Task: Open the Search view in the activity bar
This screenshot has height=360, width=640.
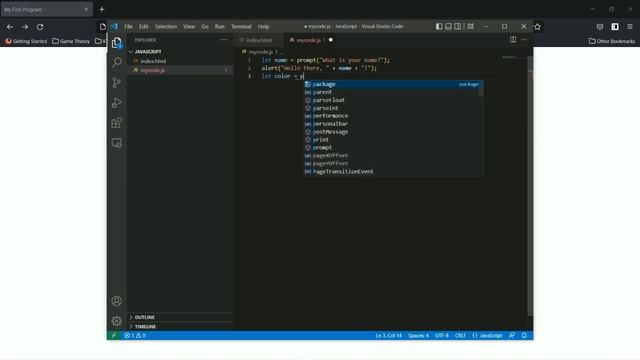Action: tap(117, 62)
